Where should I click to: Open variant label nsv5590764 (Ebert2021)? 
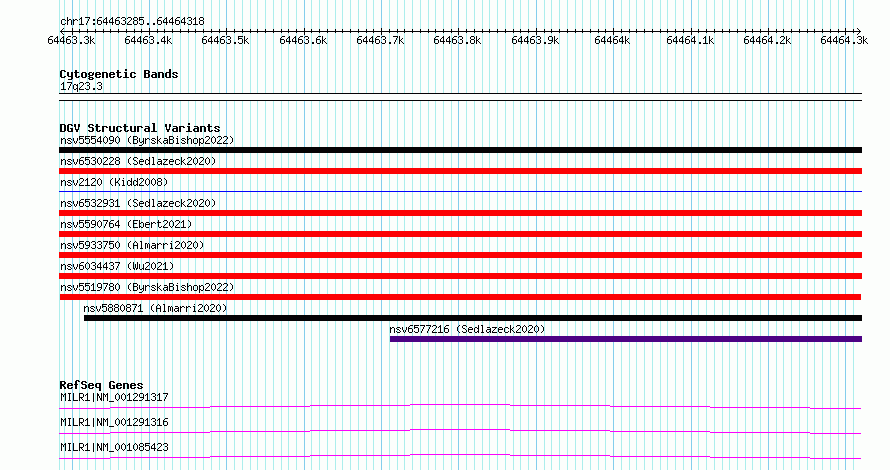tap(126, 224)
